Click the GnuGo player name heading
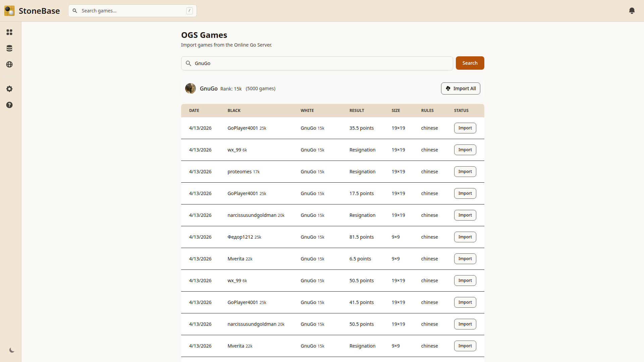Viewport: 644px width, 362px height. click(209, 88)
